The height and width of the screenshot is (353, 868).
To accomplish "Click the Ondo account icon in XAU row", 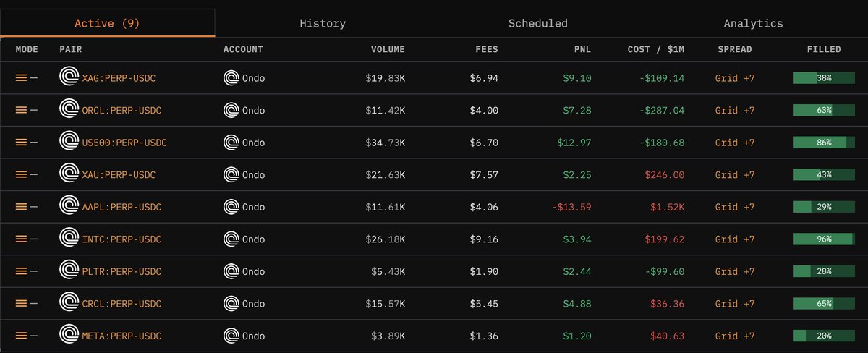I will click(x=231, y=174).
